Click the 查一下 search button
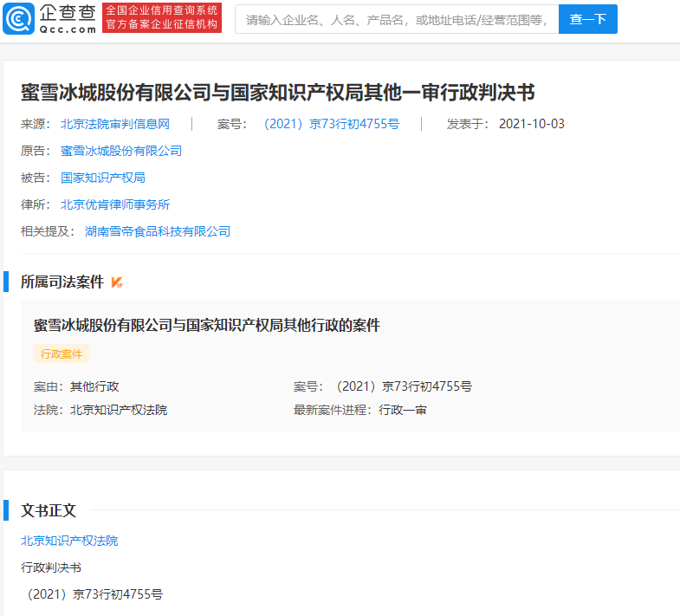The width and height of the screenshot is (680, 616). (x=587, y=19)
